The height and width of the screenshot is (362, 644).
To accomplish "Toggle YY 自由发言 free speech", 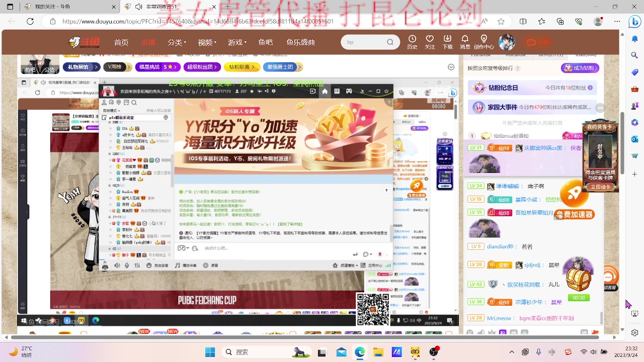I will pyautogui.click(x=157, y=265).
